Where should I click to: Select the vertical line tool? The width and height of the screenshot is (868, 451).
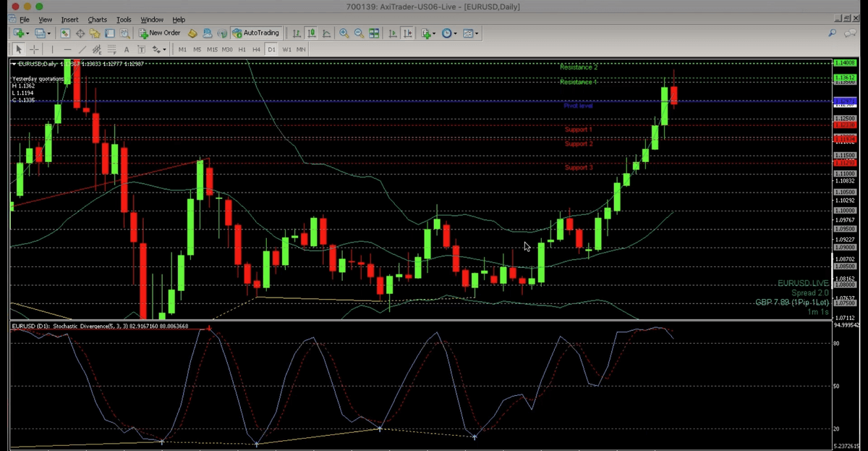(52, 49)
